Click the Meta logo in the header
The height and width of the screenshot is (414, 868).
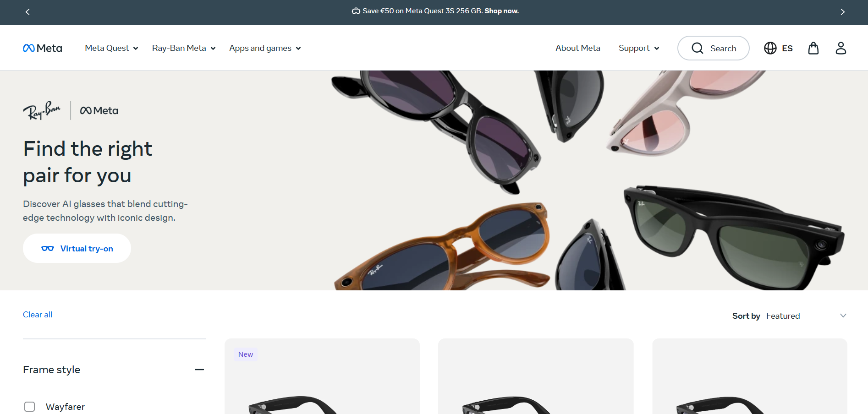pyautogui.click(x=43, y=48)
